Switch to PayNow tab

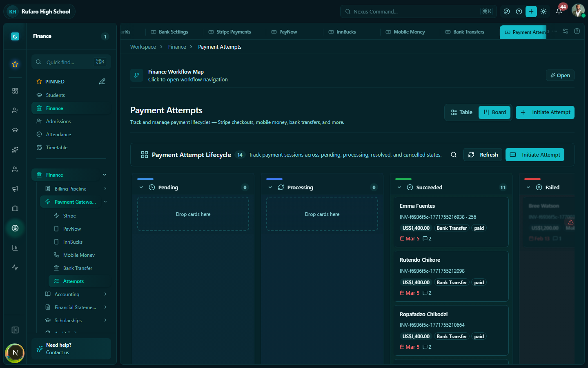pyautogui.click(x=284, y=32)
